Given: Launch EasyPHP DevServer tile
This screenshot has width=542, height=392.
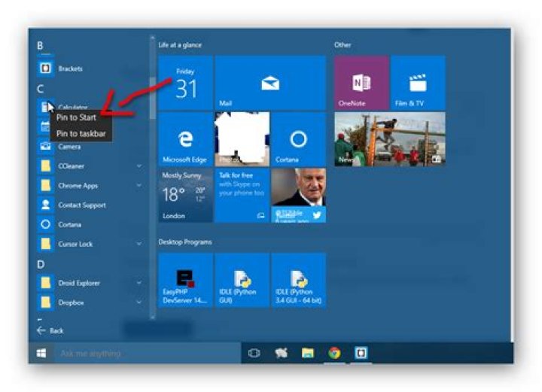Looking at the screenshot, I should click(186, 280).
